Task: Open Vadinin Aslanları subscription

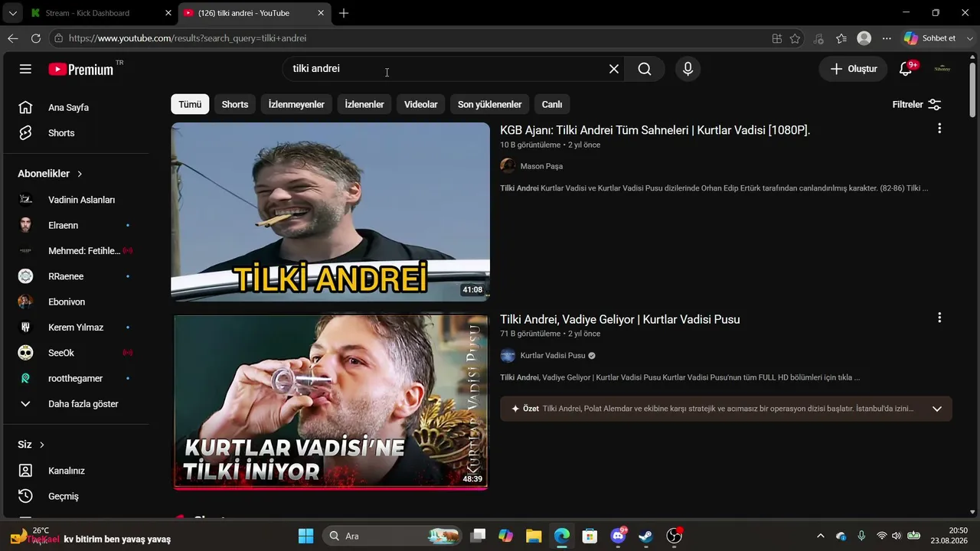Action: coord(77,200)
